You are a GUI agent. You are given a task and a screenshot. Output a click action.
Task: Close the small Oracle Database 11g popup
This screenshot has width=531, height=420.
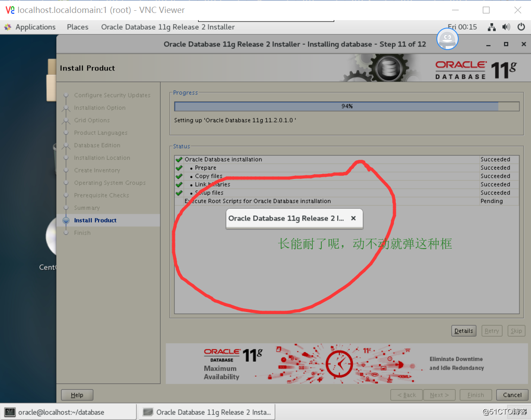353,218
